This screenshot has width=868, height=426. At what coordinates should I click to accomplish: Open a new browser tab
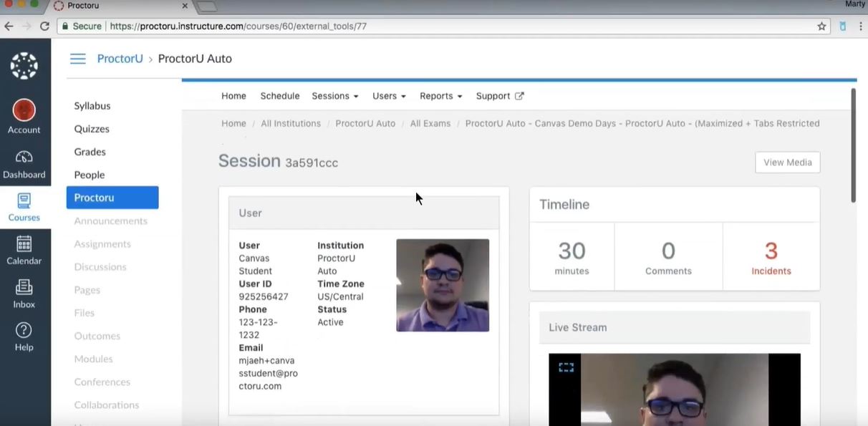pyautogui.click(x=207, y=6)
